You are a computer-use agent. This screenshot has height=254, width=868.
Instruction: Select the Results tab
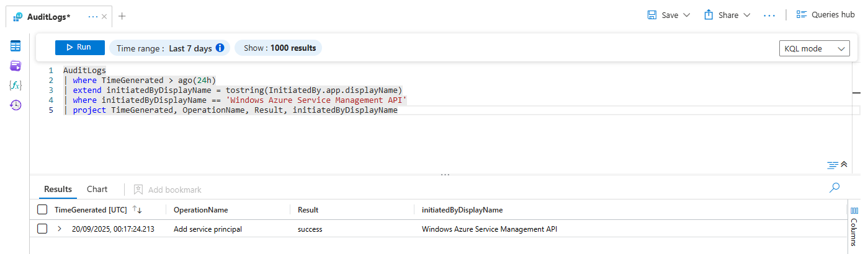[58, 190]
